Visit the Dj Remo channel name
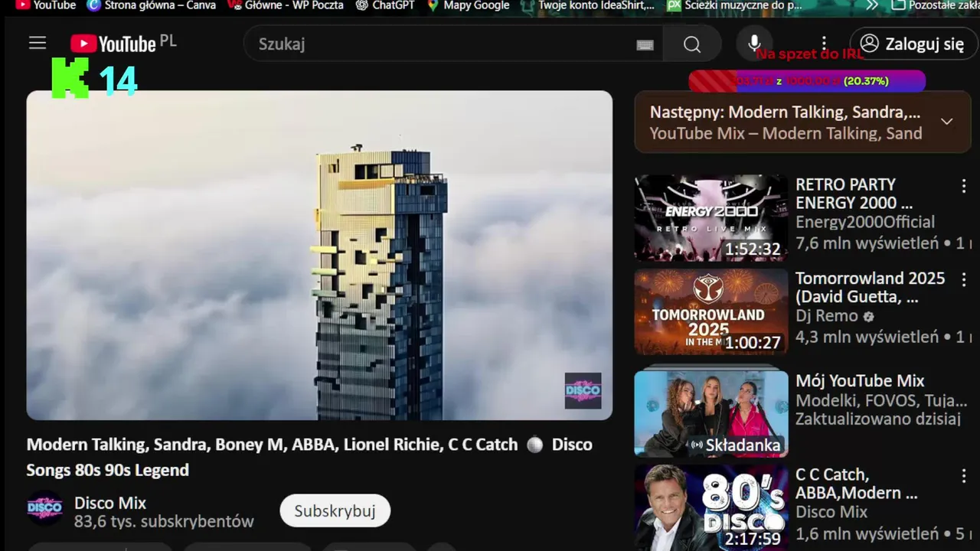The height and width of the screenshot is (551, 980). coord(827,315)
